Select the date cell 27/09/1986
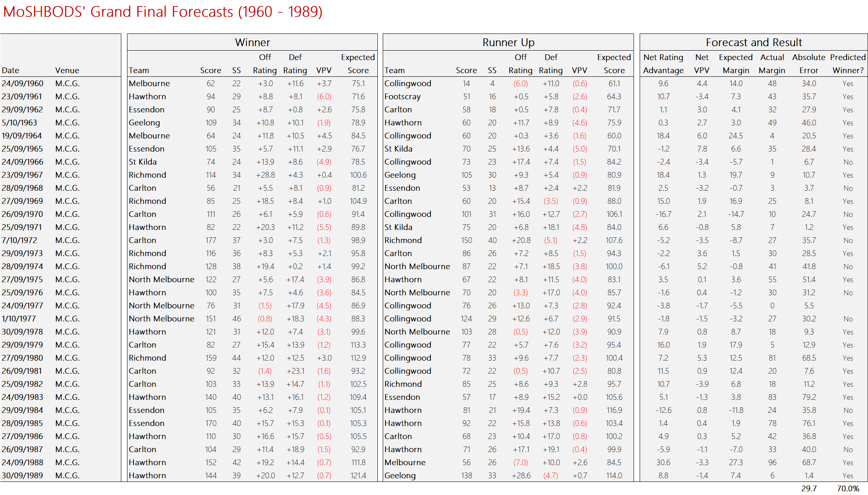Viewport: 868px width, 495px height. coord(22,436)
